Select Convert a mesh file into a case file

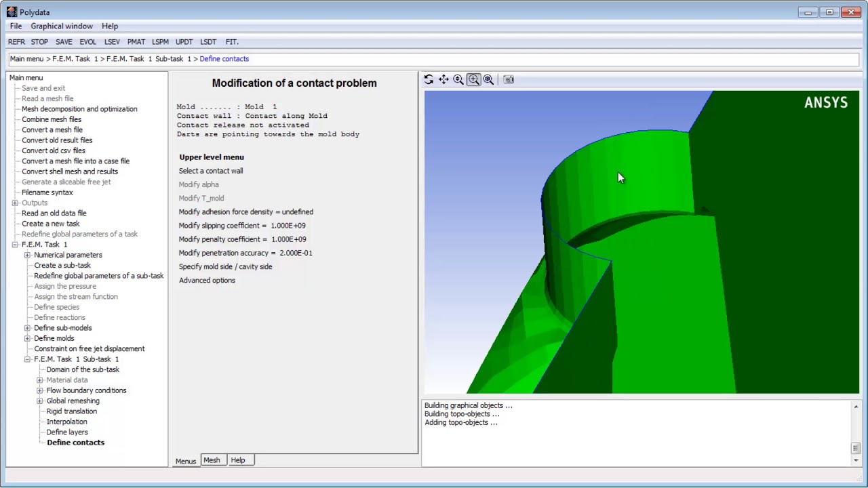point(75,161)
